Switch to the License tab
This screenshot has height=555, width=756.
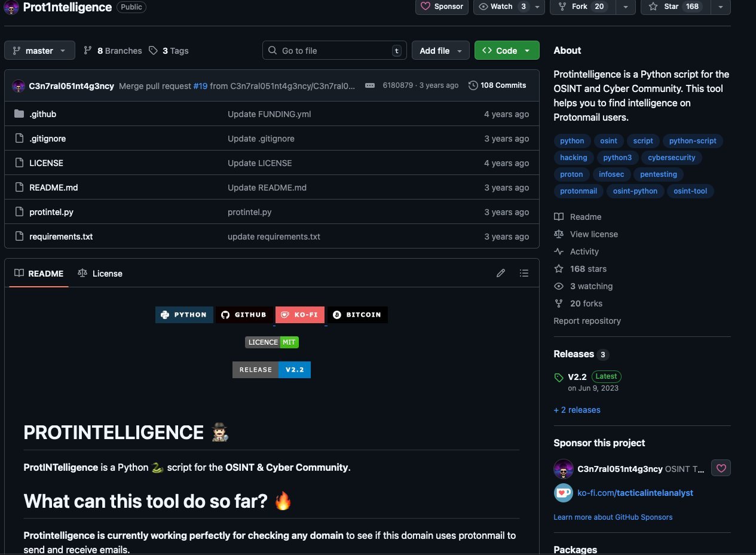coord(100,274)
